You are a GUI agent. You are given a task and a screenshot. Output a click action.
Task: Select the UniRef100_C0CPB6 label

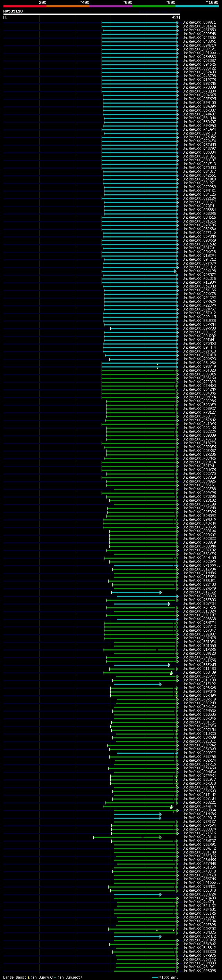(199, 401)
